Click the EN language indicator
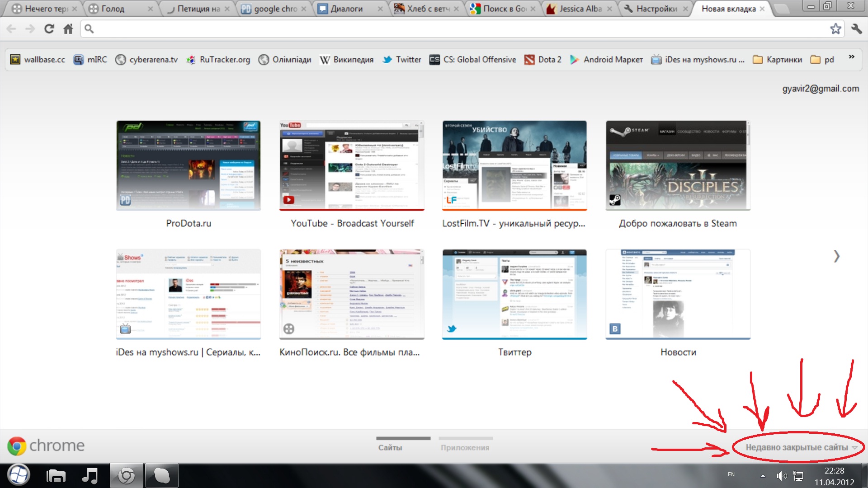 [x=731, y=474]
